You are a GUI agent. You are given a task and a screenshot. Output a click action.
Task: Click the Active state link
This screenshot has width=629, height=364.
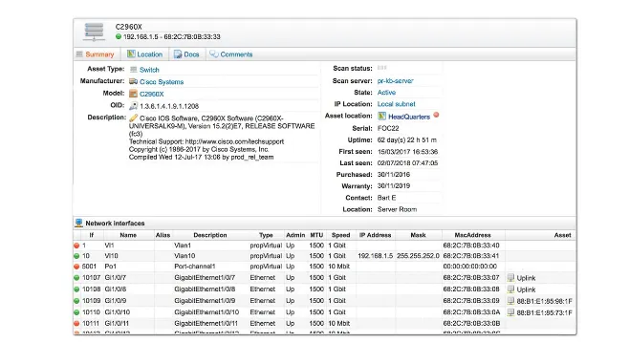[386, 93]
